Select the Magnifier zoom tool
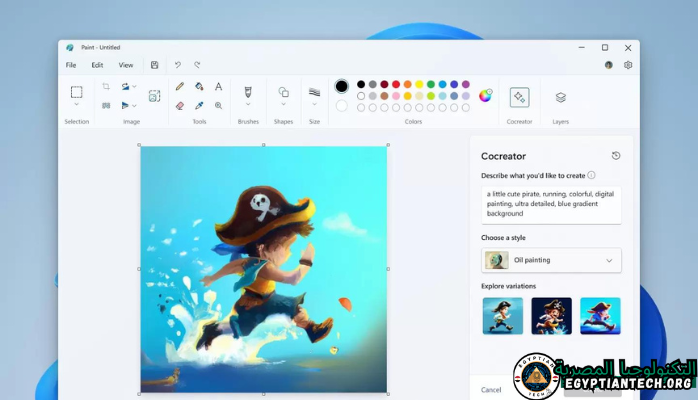This screenshot has height=400, width=698. tap(218, 105)
